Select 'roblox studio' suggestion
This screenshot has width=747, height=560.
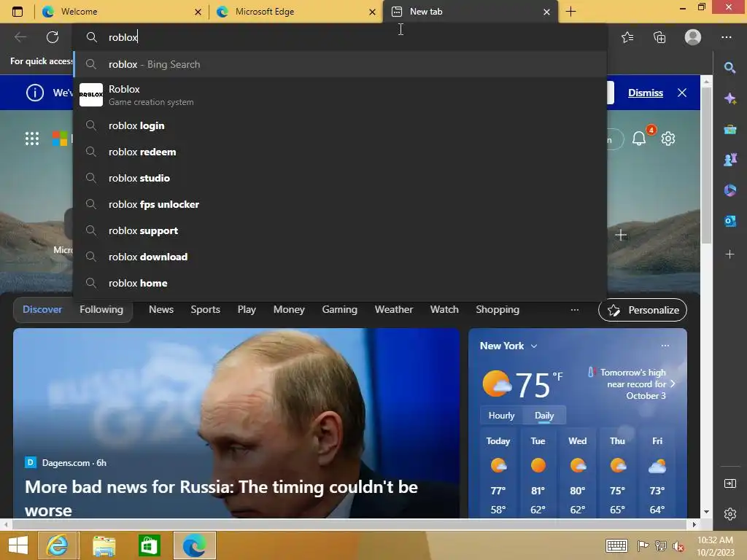coord(340,178)
